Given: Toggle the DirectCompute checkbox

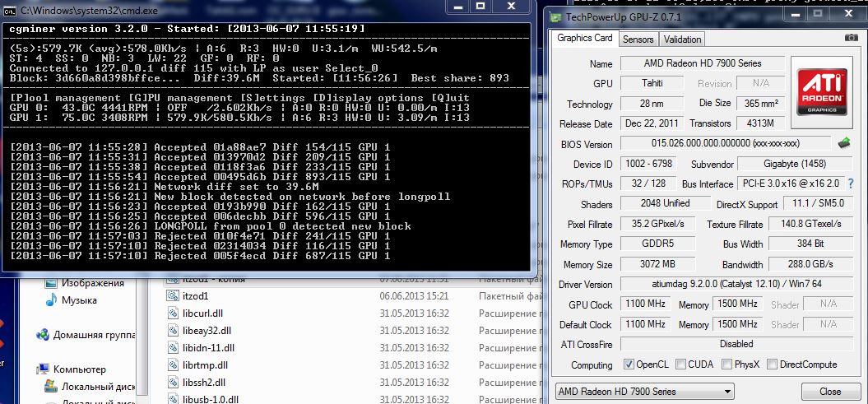Looking at the screenshot, I should (772, 365).
